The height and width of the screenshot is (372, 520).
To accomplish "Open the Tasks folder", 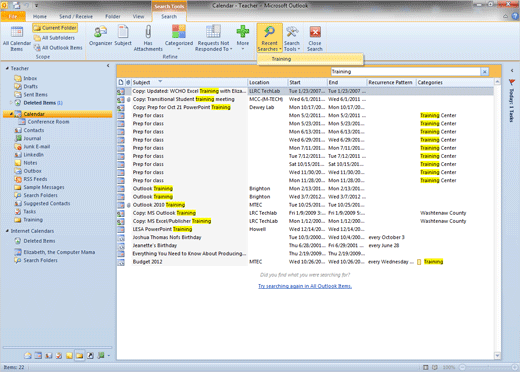I will (29, 212).
